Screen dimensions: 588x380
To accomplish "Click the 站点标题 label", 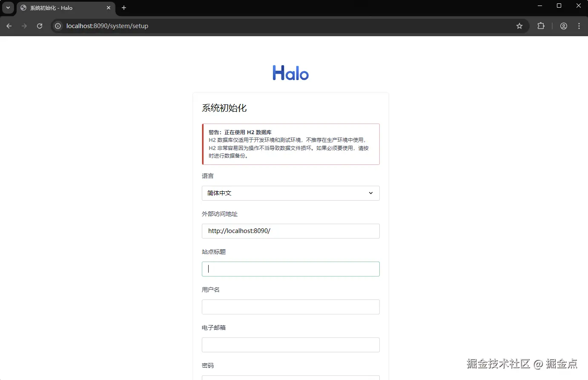I will [214, 252].
